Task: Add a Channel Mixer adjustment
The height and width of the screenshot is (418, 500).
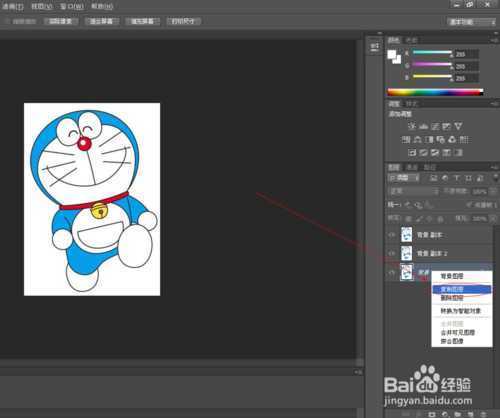Action: 452,139
